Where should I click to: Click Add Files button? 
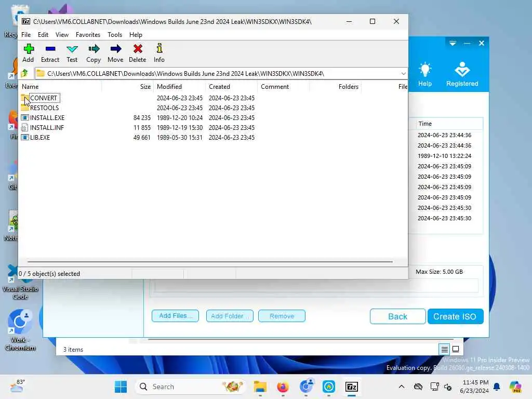(x=175, y=316)
